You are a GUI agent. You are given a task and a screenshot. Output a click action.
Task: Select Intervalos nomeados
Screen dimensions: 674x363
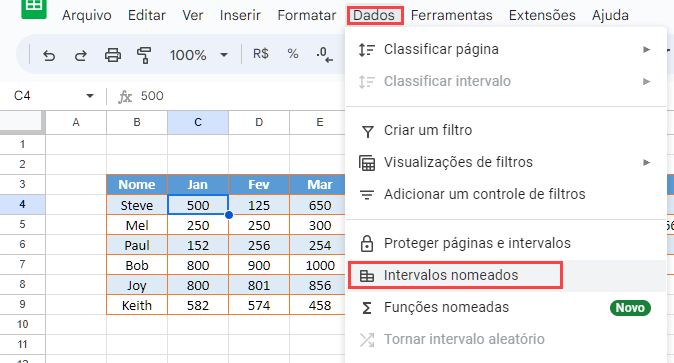tap(506, 276)
